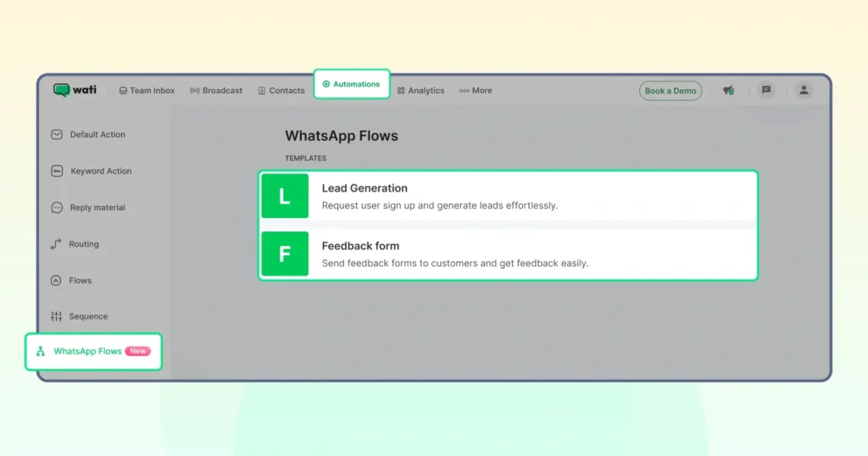Viewport: 868px width, 456px height.
Task: Open Keyword Action in the sidebar
Action: [x=92, y=171]
